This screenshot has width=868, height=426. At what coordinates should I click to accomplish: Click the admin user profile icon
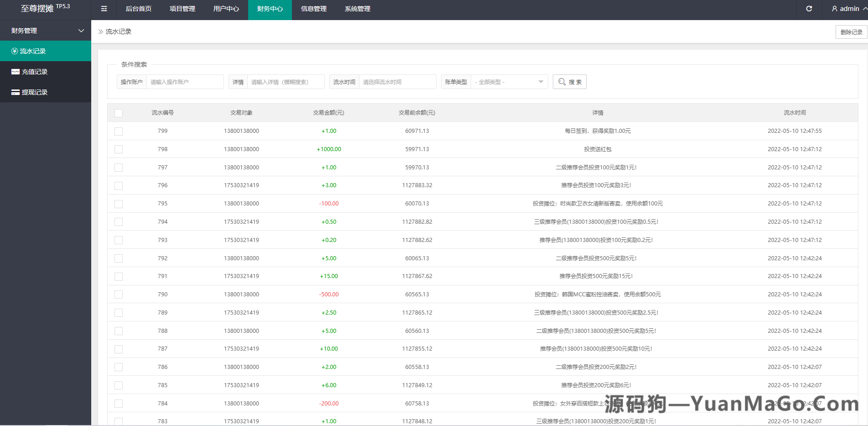click(834, 9)
